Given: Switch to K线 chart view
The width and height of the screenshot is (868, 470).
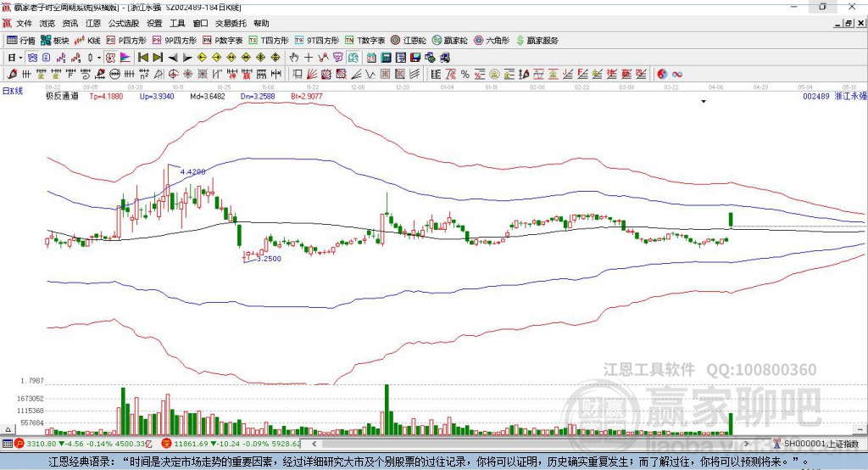Looking at the screenshot, I should [87, 41].
